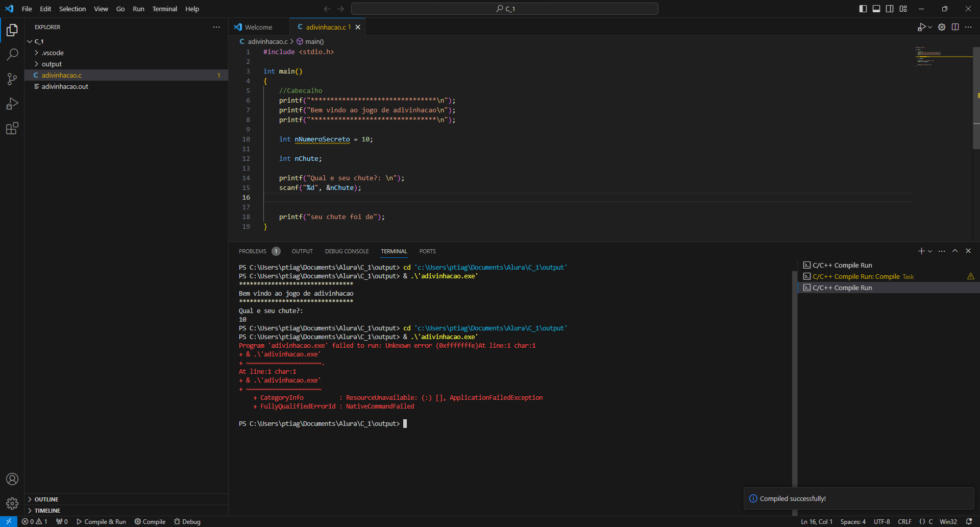Open Explorer Views and More Actions ellipsis
980x527 pixels.
pos(216,27)
